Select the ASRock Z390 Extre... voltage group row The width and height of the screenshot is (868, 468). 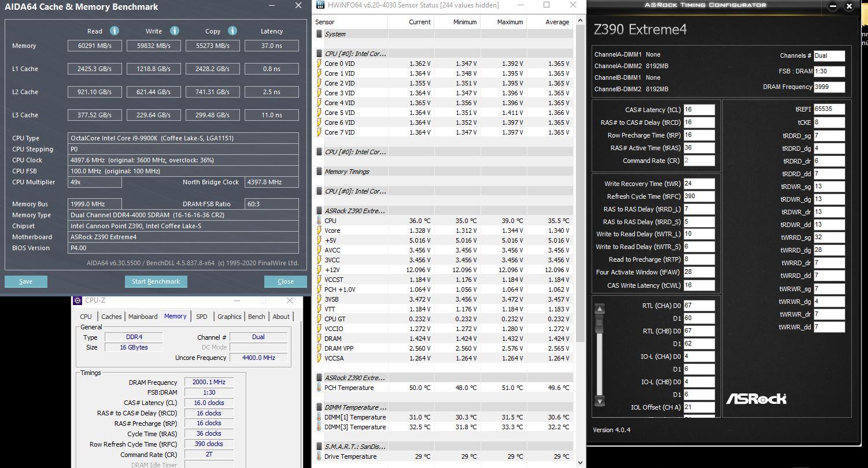(x=442, y=211)
